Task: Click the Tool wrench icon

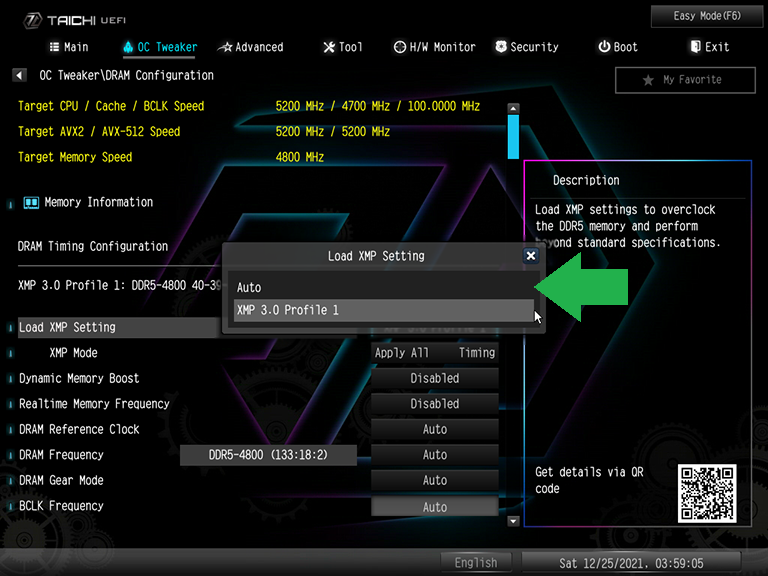Action: [x=329, y=47]
